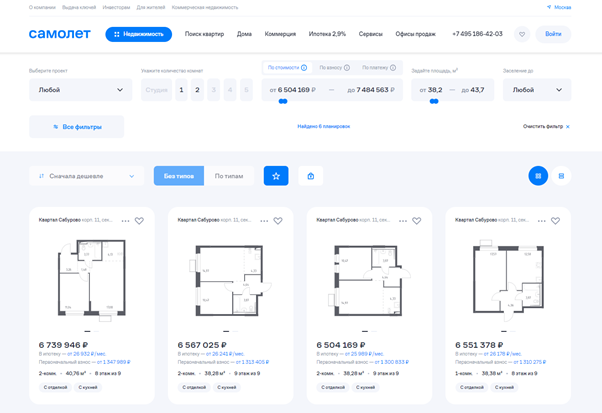Toggle the 2-room count filter
This screenshot has width=602, height=413.
(198, 90)
